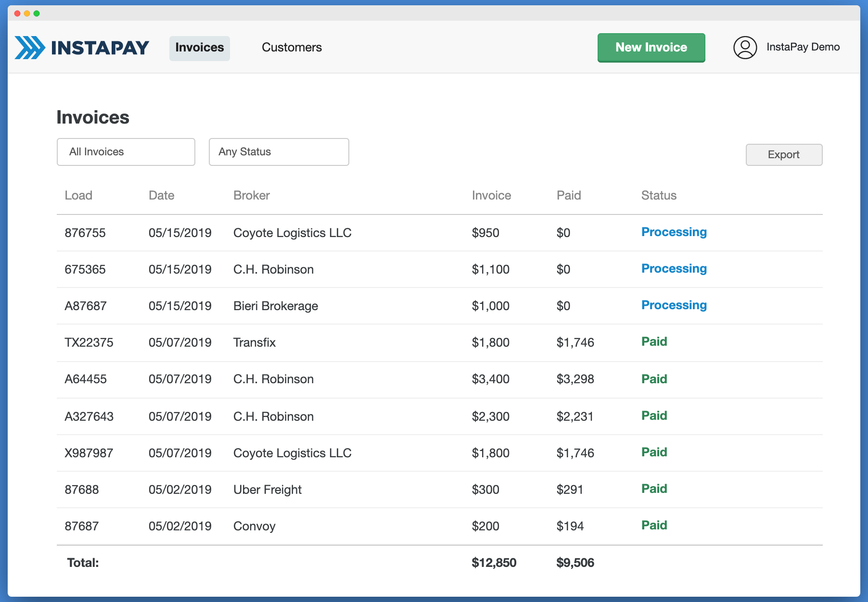Click the Uber Freight broker name
Screen dimensions: 868x602
pos(268,489)
